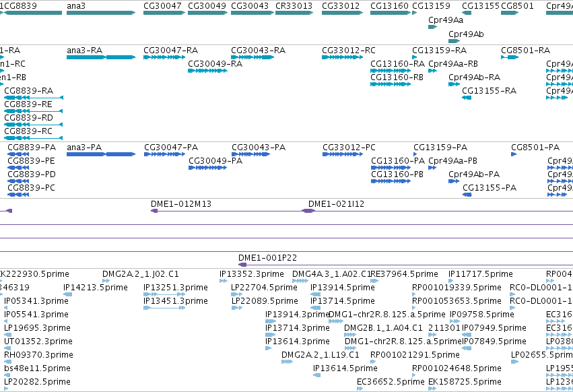This screenshot has height=392, width=573.
Task: Open the LP22089.5prime EST label
Action: [265, 301]
